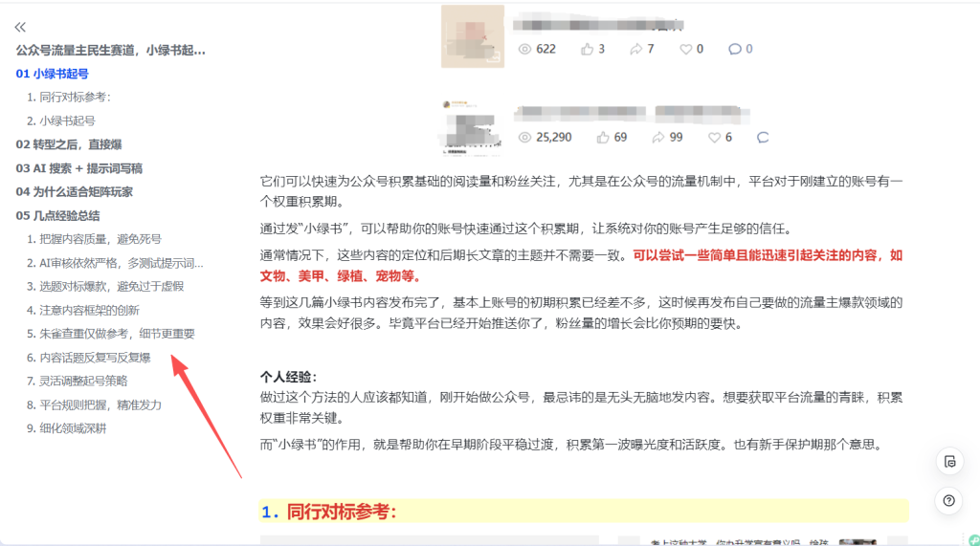Click the document title at outline top
The width and height of the screenshot is (980, 546).
[111, 50]
